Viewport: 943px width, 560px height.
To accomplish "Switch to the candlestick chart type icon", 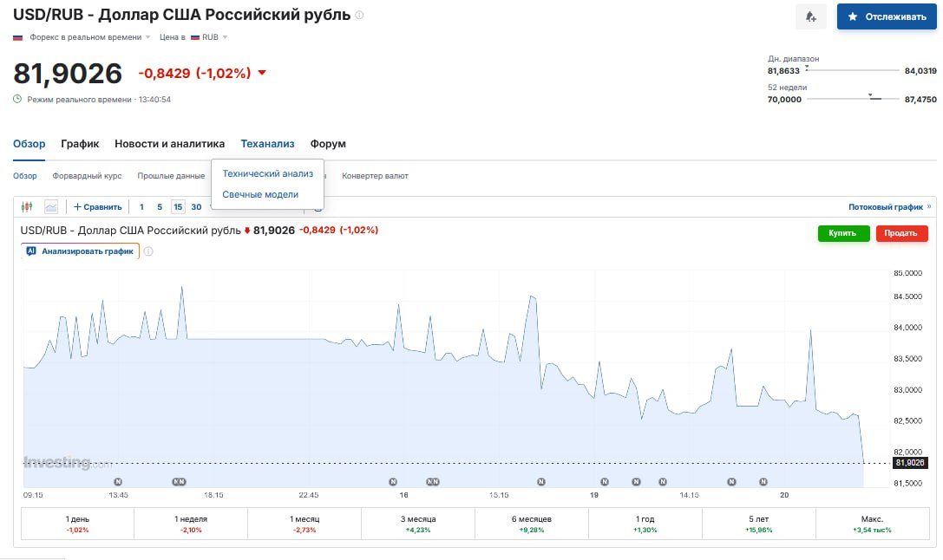I will point(27,206).
